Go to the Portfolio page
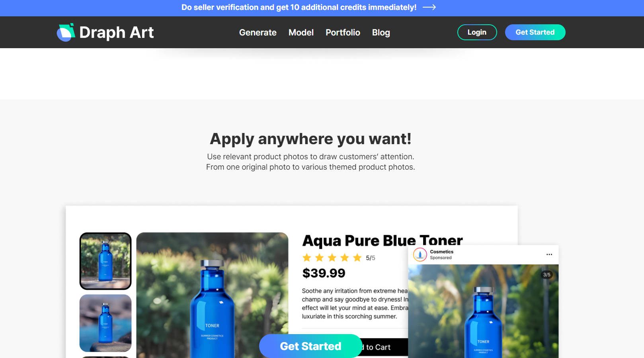644x358 pixels. click(343, 33)
